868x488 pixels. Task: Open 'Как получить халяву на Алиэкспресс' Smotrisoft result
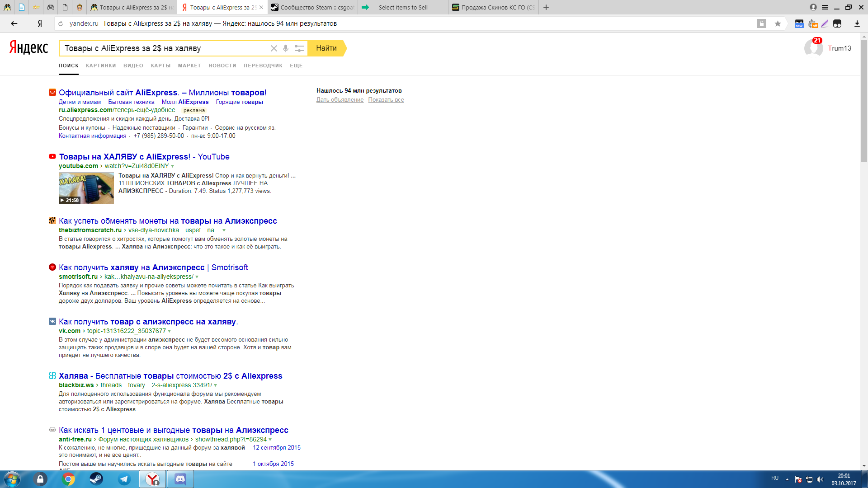pos(153,267)
